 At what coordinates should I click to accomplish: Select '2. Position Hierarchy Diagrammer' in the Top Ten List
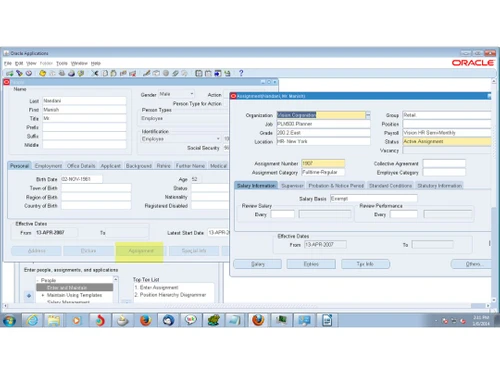(170, 295)
